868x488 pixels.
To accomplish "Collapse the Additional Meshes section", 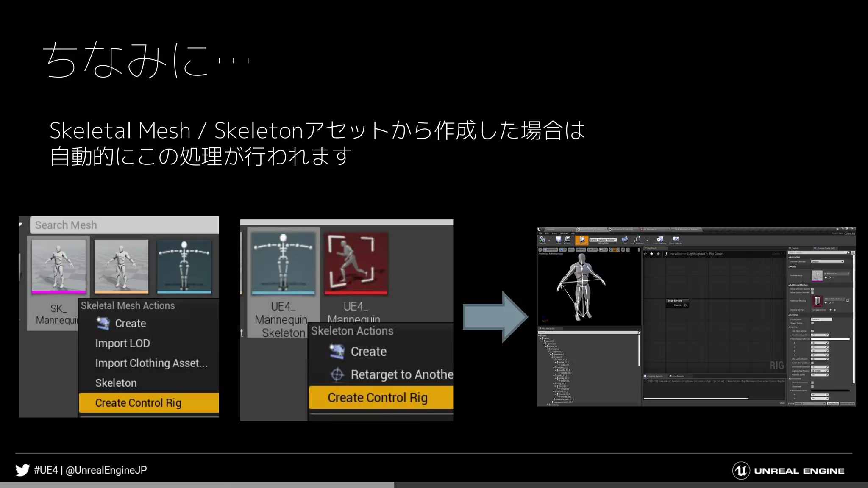I will click(789, 285).
